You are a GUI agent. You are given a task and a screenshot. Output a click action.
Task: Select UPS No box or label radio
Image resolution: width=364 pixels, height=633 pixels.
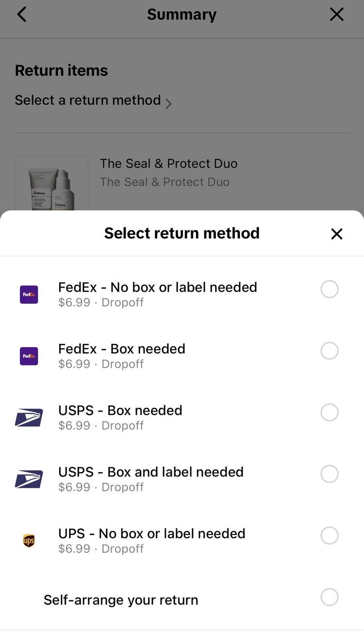329,535
